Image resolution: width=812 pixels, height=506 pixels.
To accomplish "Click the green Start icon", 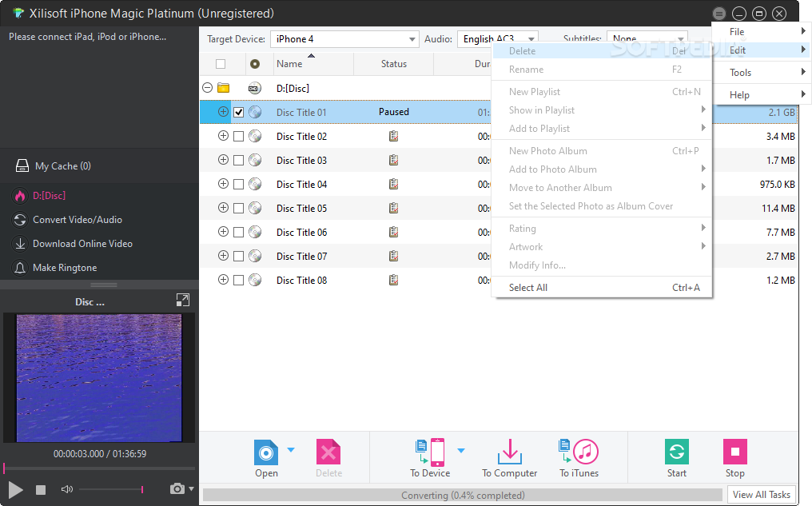I will click(x=677, y=452).
